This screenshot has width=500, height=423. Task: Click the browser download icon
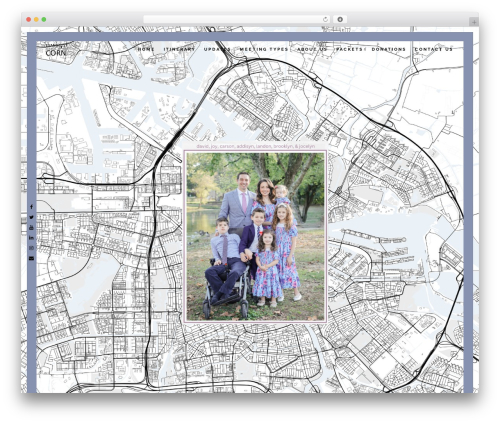[340, 19]
